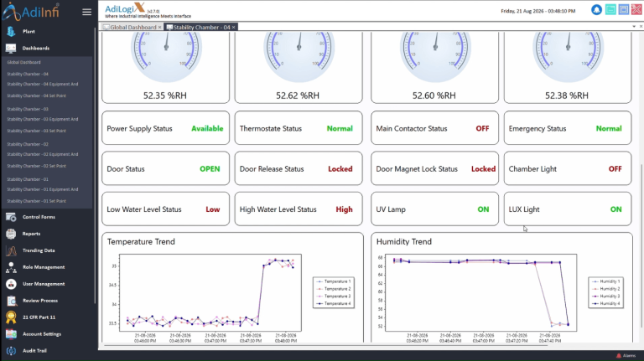Select Stability Chamber - 01 sidebar entry
This screenshot has height=361, width=644.
pos(28,179)
